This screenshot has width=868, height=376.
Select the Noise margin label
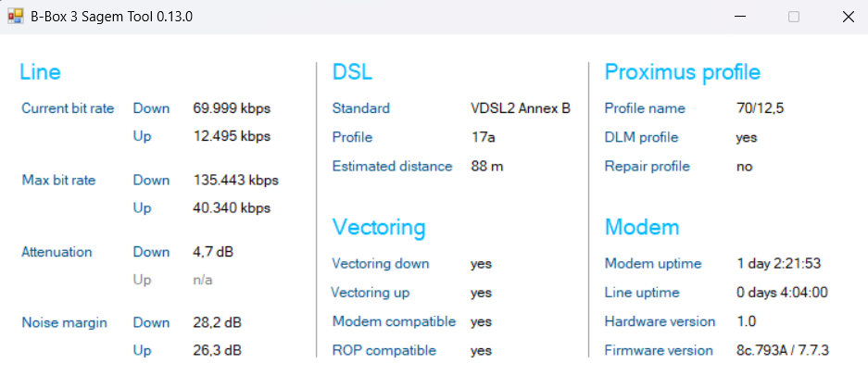tap(64, 322)
